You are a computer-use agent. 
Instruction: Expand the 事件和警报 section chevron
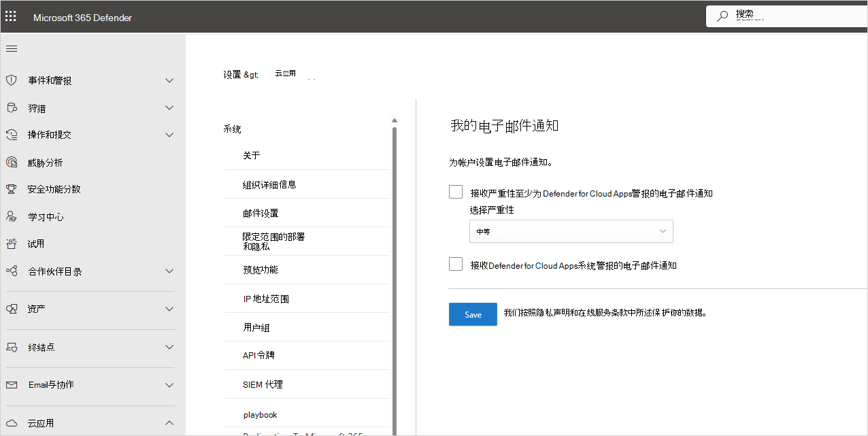[169, 80]
